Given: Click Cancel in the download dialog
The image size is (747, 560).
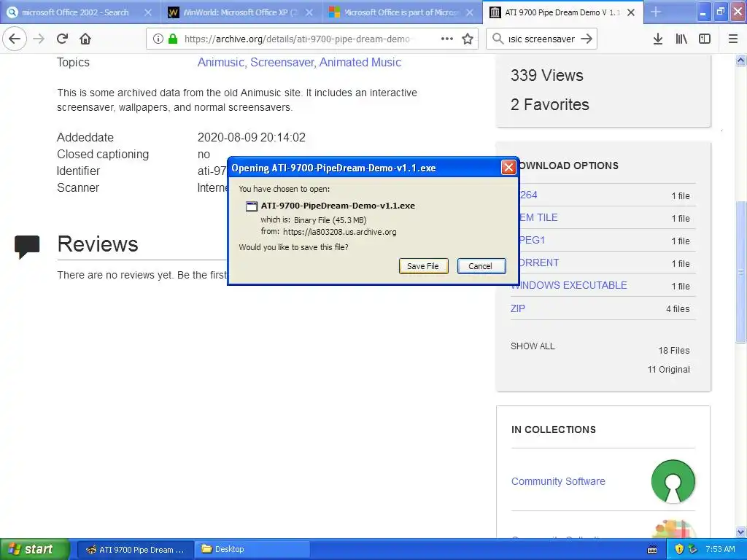Looking at the screenshot, I should (x=481, y=266).
